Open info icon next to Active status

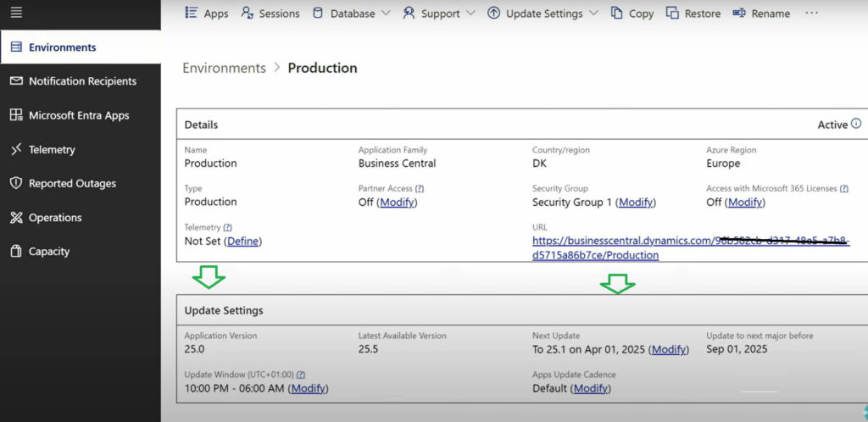(856, 124)
